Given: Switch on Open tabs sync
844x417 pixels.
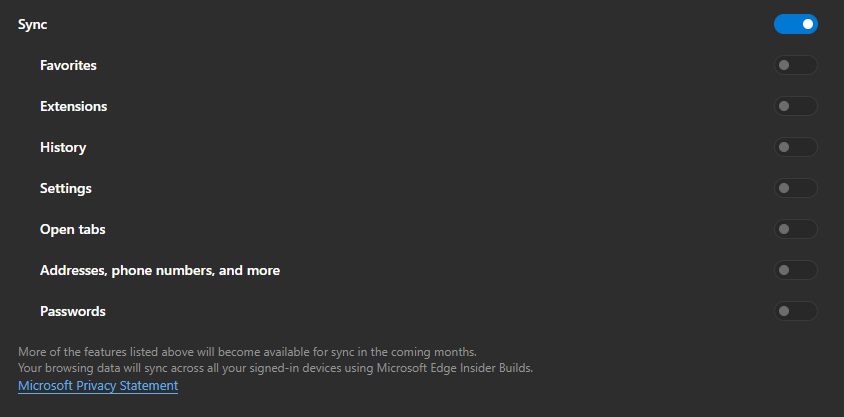Looking at the screenshot, I should (795, 229).
